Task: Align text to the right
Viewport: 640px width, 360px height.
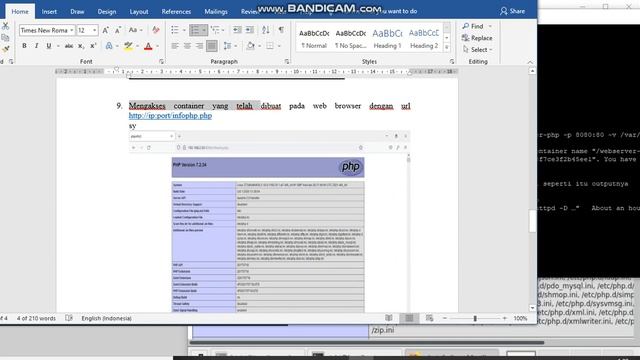Action: (199, 46)
